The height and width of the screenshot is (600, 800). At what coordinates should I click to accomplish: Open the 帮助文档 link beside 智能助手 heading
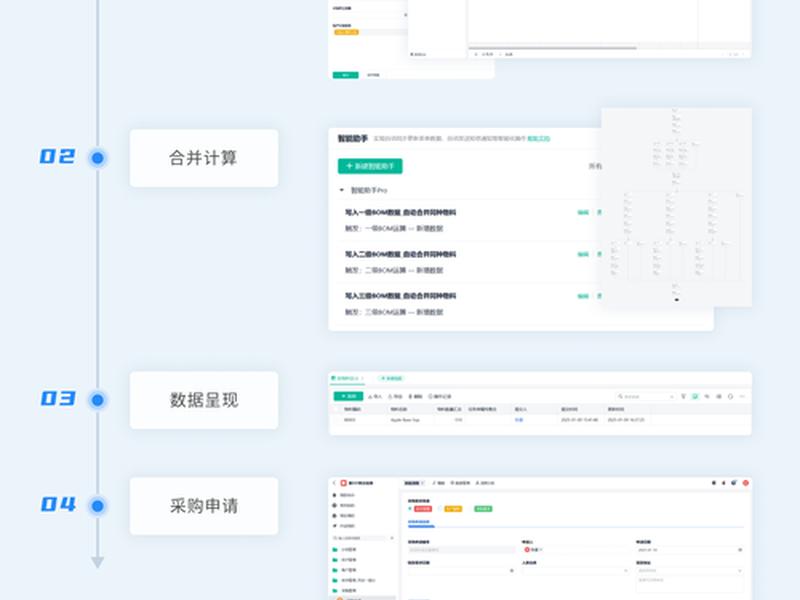point(538,138)
